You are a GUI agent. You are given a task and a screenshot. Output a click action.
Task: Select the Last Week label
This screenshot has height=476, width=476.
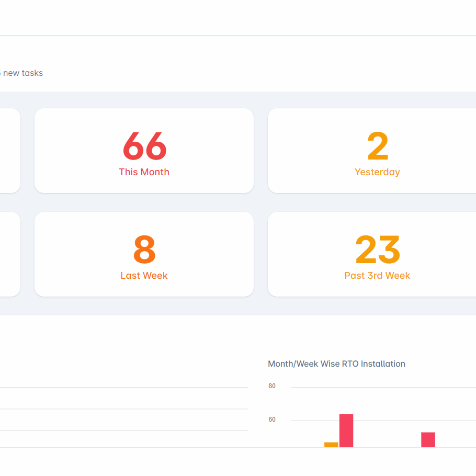coord(144,276)
